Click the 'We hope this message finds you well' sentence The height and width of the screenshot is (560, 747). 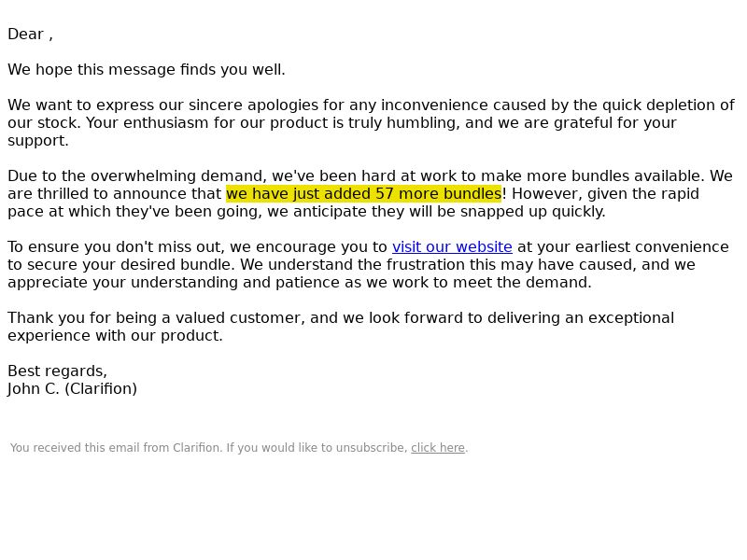click(147, 70)
